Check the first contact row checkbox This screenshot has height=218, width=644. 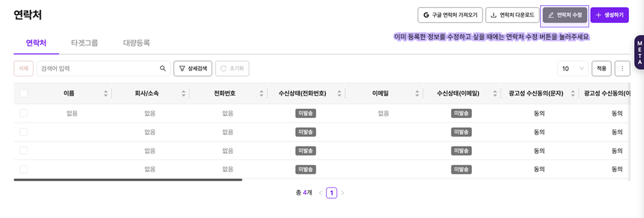[24, 113]
